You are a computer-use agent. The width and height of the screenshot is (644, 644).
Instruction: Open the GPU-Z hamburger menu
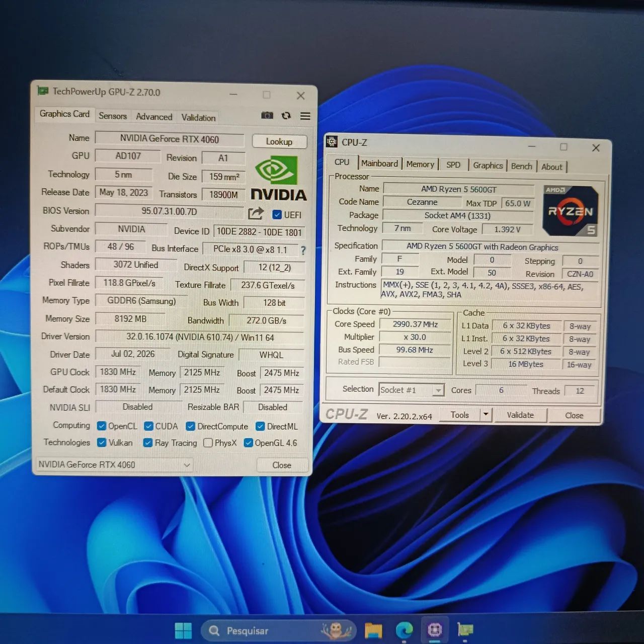click(305, 116)
